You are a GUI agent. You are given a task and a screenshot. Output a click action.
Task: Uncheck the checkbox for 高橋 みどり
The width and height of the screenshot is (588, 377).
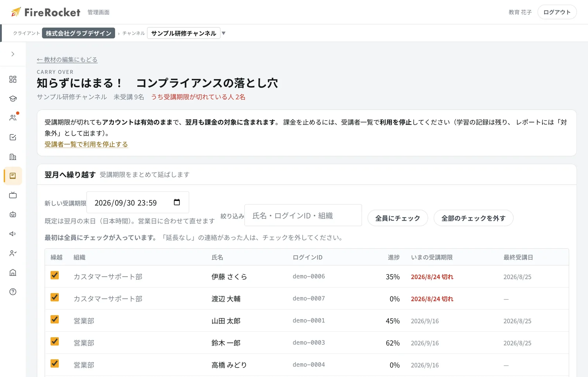55,363
